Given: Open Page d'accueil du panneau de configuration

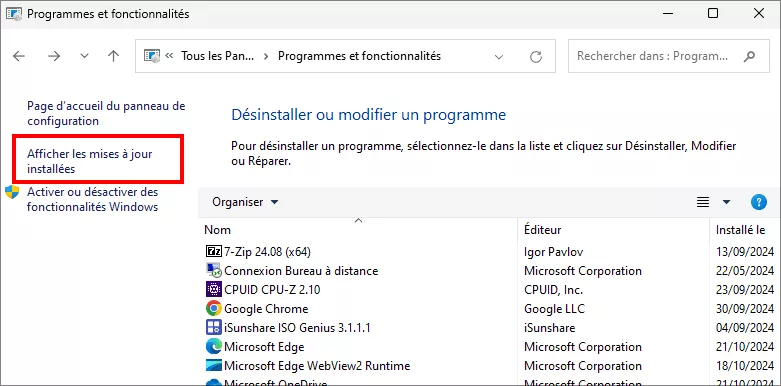Looking at the screenshot, I should pos(106,113).
